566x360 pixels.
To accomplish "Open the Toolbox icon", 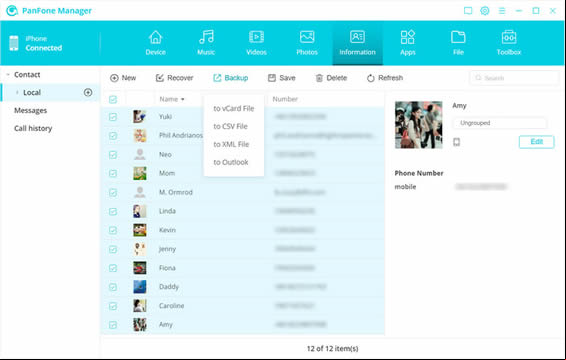I will pos(509,37).
